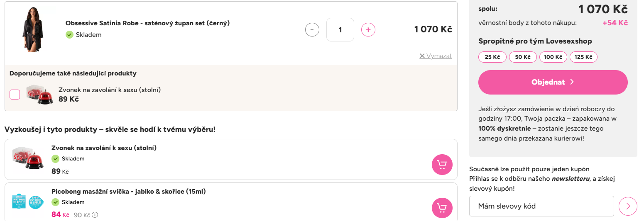The image size is (644, 221).
Task: Choose the 100 Kč tip
Action: tap(553, 57)
